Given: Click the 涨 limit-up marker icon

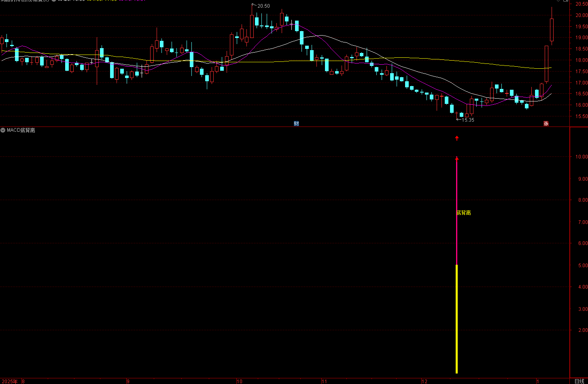Looking at the screenshot, I should (546, 124).
